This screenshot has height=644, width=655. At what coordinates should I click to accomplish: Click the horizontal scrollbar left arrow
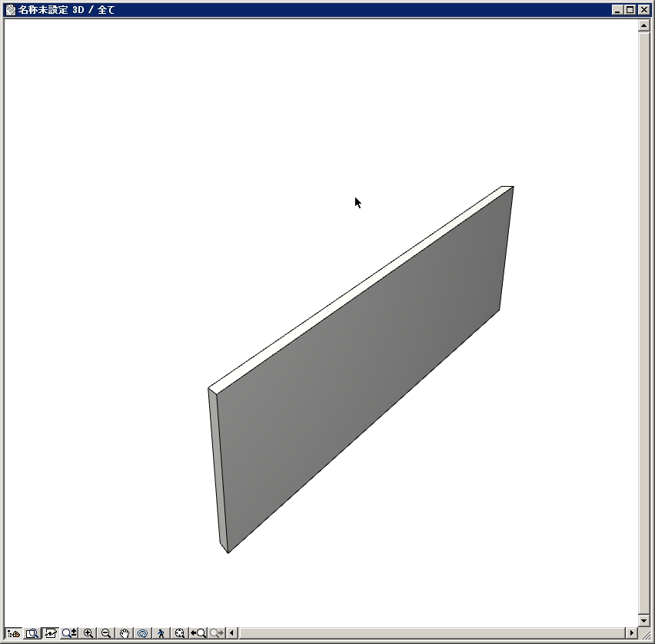pos(232,633)
